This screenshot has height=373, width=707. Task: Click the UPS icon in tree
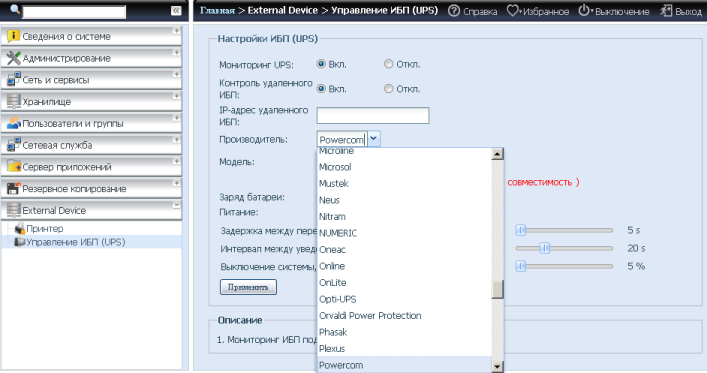click(x=19, y=242)
